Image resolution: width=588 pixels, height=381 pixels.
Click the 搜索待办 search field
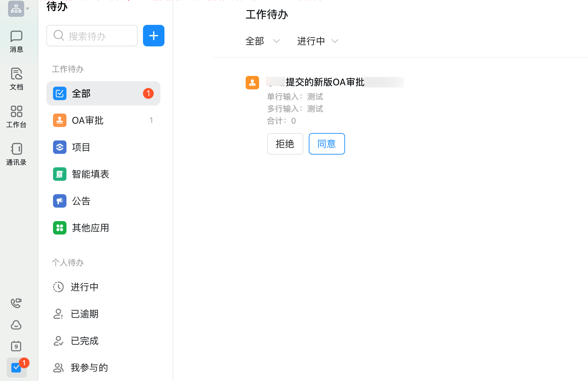tap(92, 35)
